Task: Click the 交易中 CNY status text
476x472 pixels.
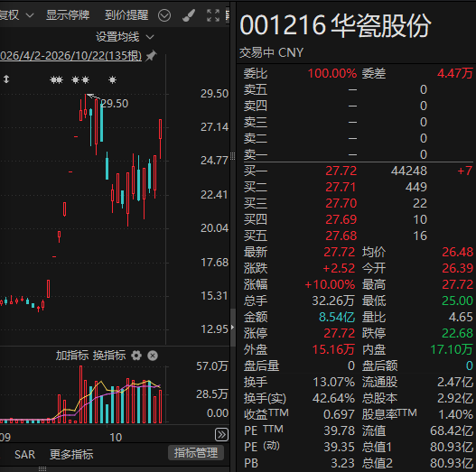Action: pyautogui.click(x=271, y=53)
